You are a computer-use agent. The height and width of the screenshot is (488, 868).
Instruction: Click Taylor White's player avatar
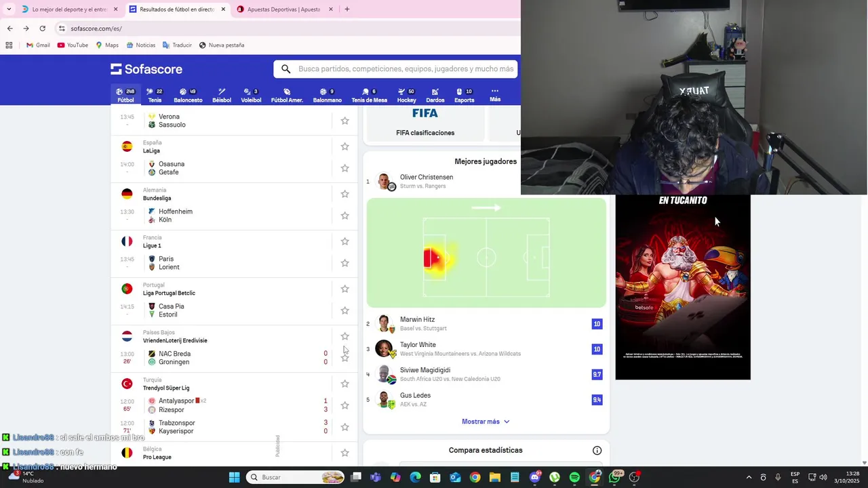click(x=384, y=348)
